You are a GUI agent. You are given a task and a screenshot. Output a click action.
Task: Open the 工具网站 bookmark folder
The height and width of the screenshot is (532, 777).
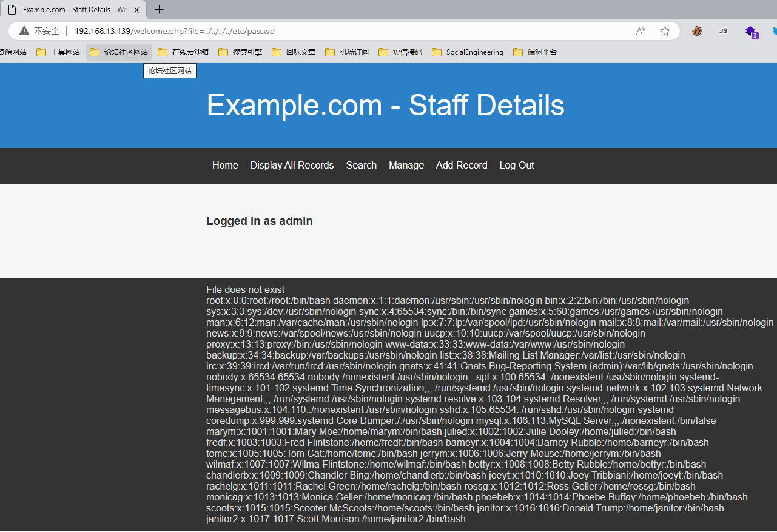[x=58, y=52]
